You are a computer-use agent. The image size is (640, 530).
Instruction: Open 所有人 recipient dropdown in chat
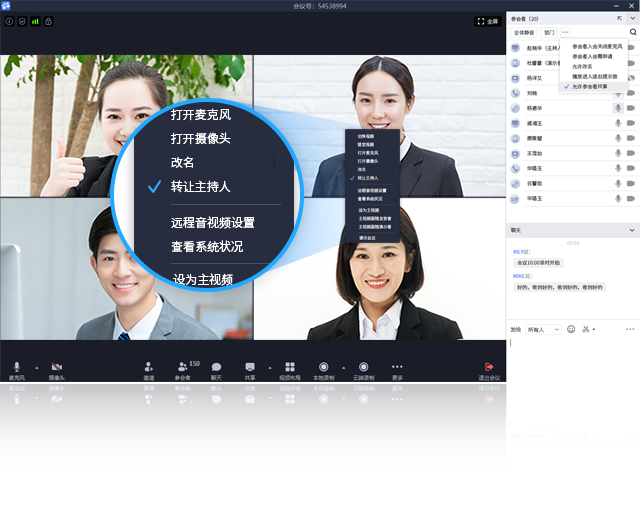(543, 330)
